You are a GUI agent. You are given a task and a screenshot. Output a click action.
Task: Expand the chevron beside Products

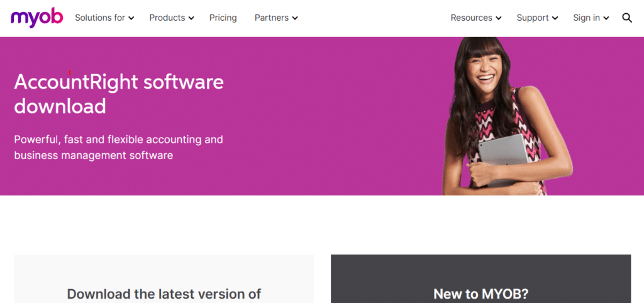191,18
